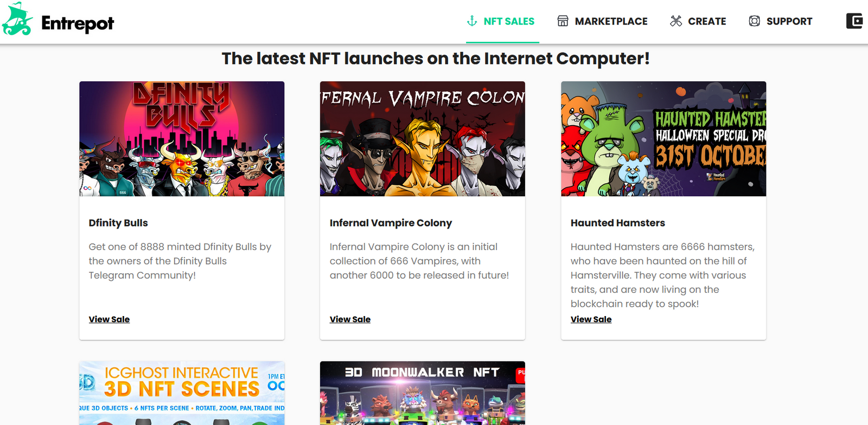Click the Entrepot brand name text

click(x=78, y=23)
